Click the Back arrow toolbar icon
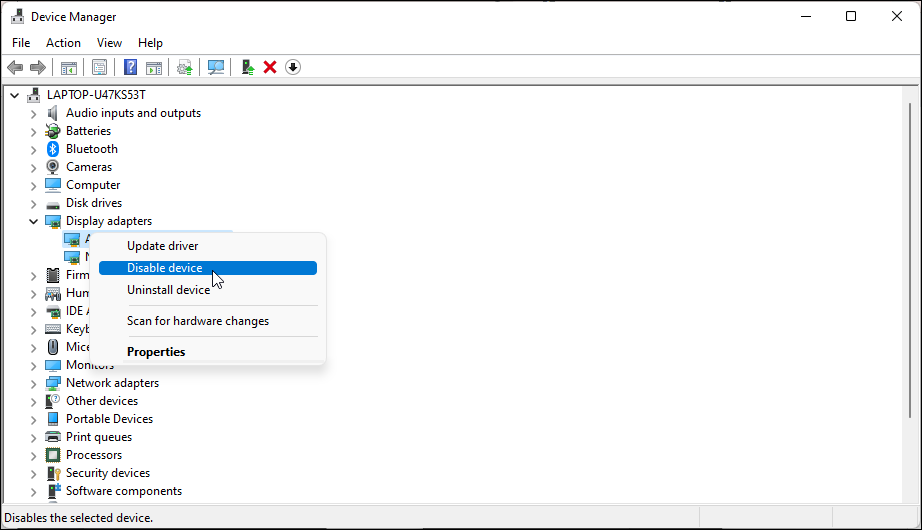The image size is (922, 530). [x=15, y=68]
